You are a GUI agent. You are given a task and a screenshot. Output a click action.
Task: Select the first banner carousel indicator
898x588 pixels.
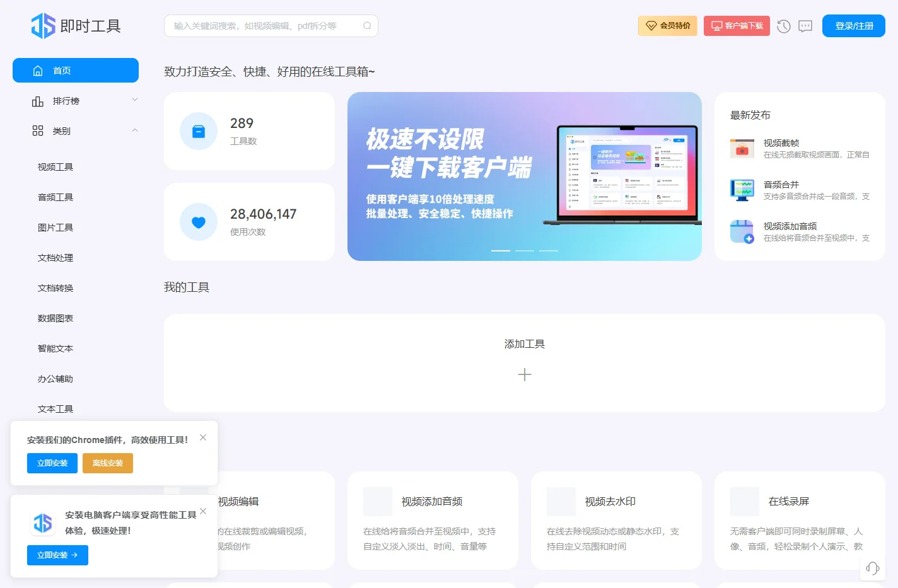click(501, 250)
